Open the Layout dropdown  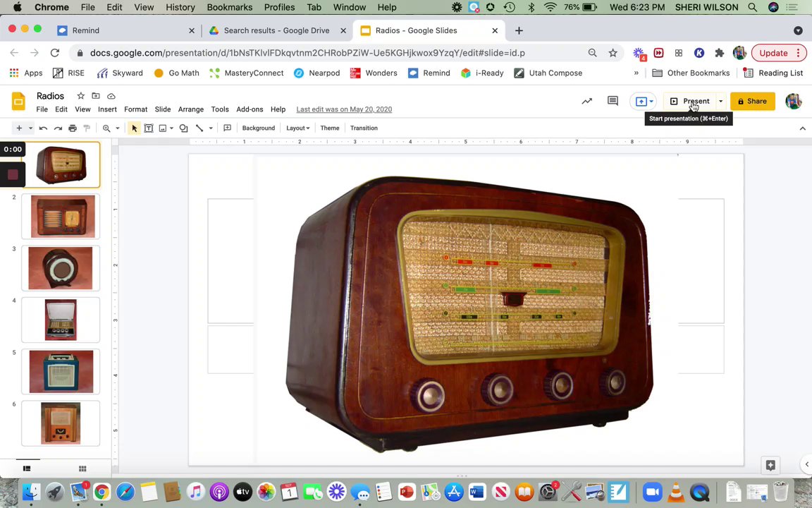click(x=297, y=128)
